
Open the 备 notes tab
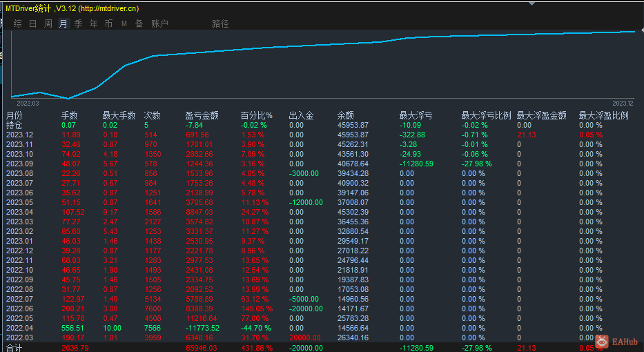coord(139,24)
